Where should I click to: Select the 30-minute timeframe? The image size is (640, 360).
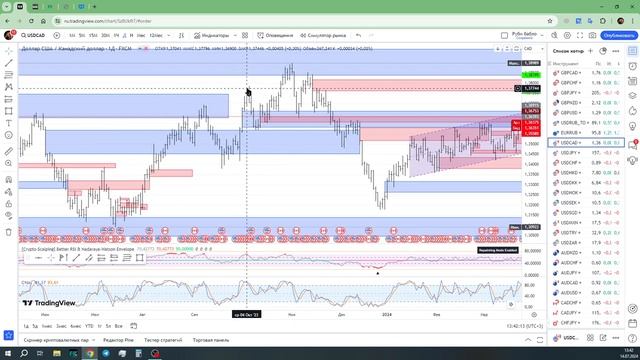point(105,36)
